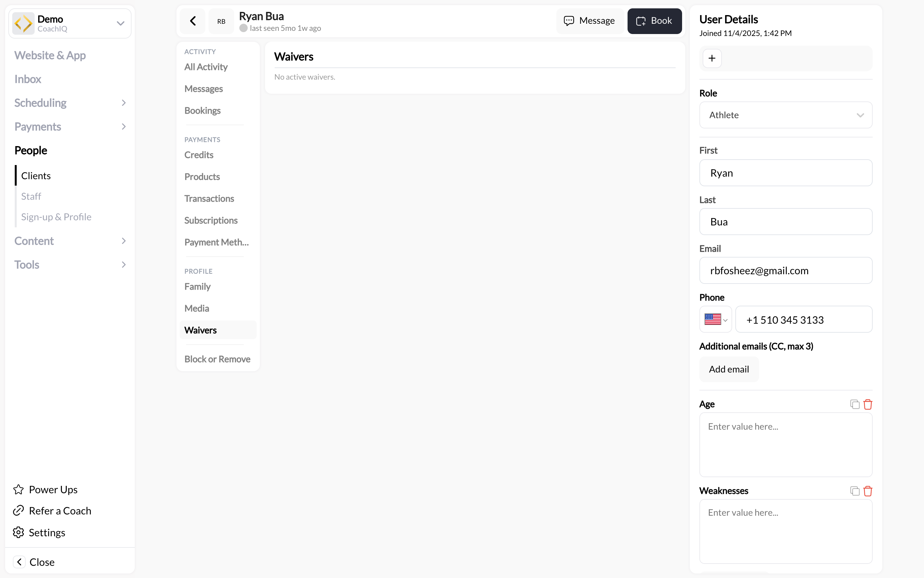This screenshot has width=924, height=578.
Task: Click the Email field
Action: 785,270
